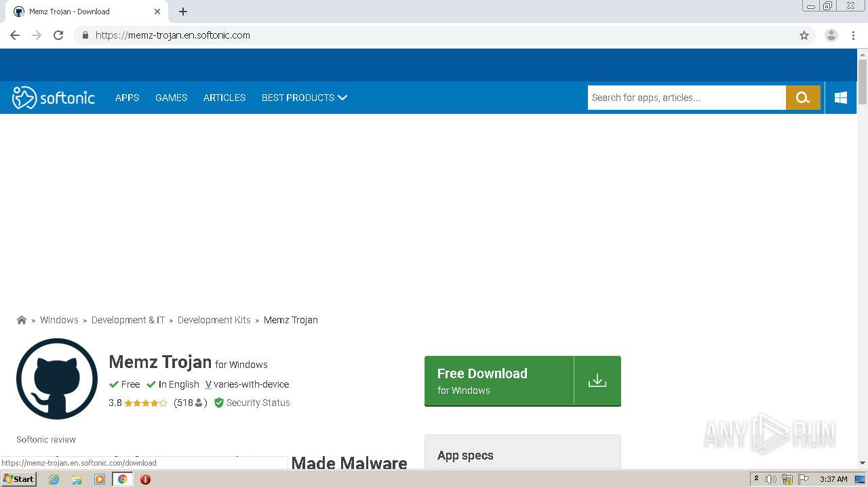Click the address bar URL
This screenshot has width=868, height=488.
(173, 35)
